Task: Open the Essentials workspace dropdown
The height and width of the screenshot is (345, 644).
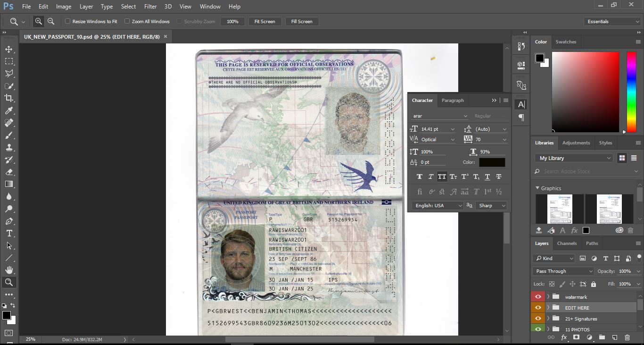Action: (x=612, y=21)
